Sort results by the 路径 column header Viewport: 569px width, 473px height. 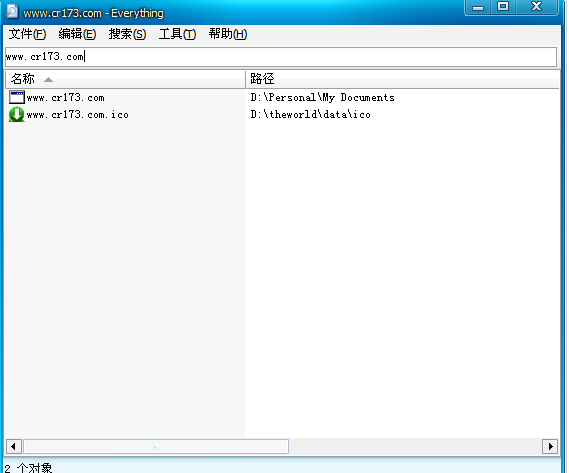point(402,79)
